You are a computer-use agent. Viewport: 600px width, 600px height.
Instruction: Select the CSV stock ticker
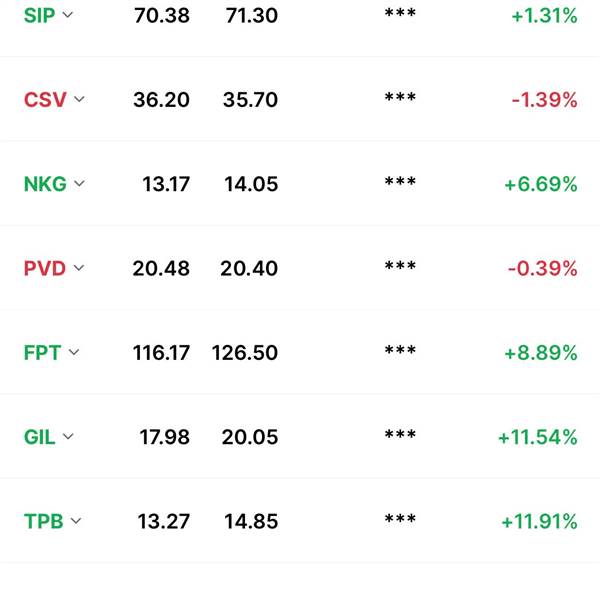click(x=45, y=100)
